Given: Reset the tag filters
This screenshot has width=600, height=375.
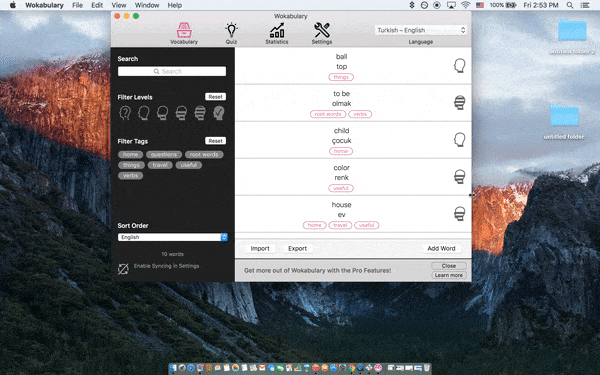Looking at the screenshot, I should [x=215, y=141].
